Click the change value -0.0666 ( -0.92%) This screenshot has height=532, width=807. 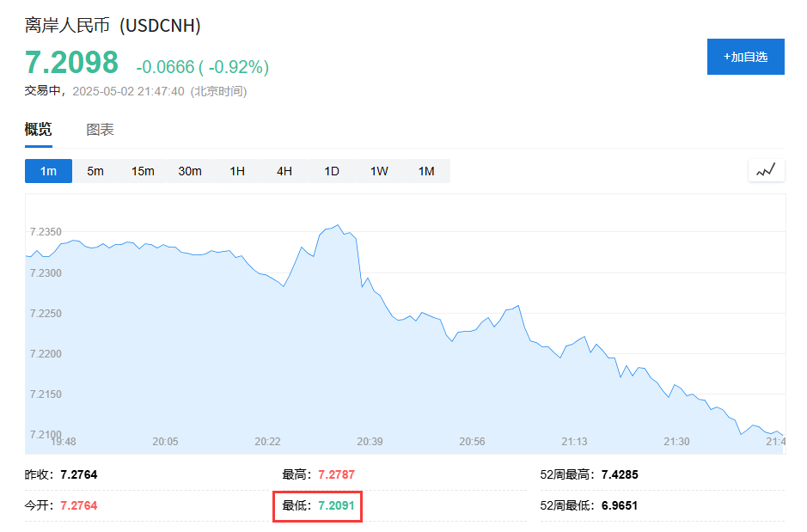tap(202, 67)
